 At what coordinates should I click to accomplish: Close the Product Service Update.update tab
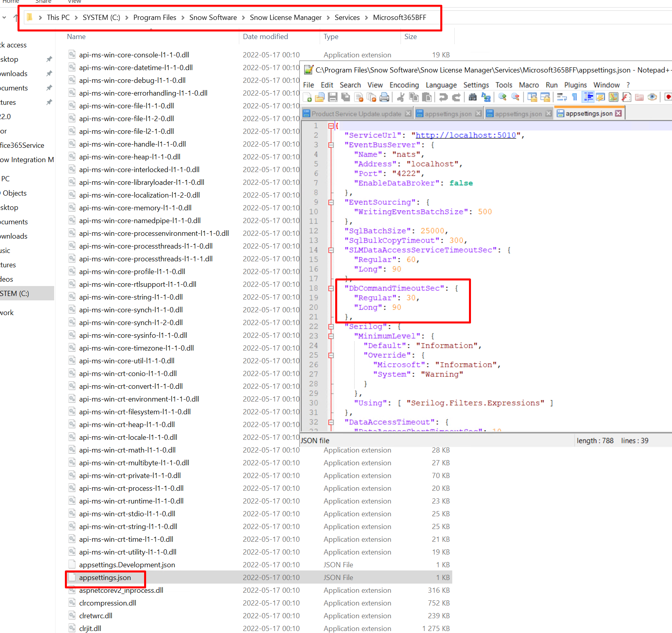coord(408,114)
